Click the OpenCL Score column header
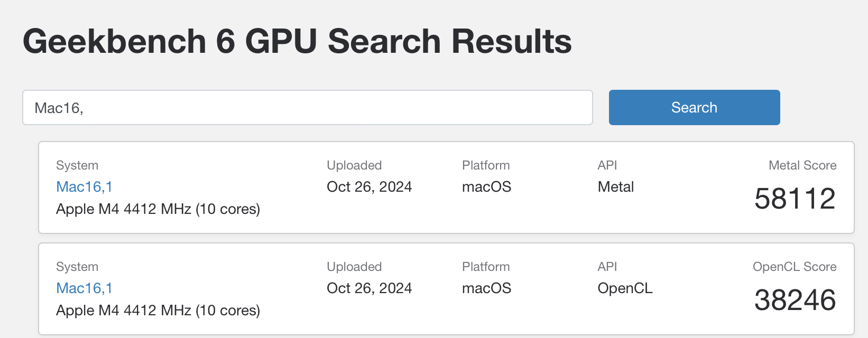 coord(795,266)
